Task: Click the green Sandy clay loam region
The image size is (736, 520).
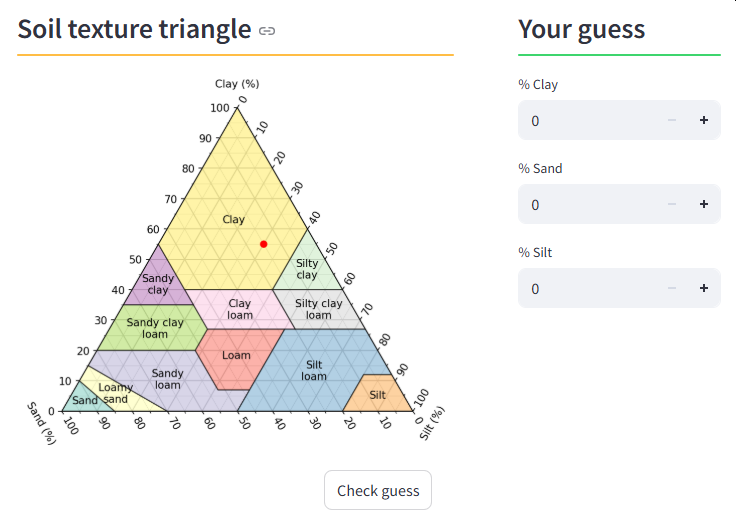Action: 155,328
